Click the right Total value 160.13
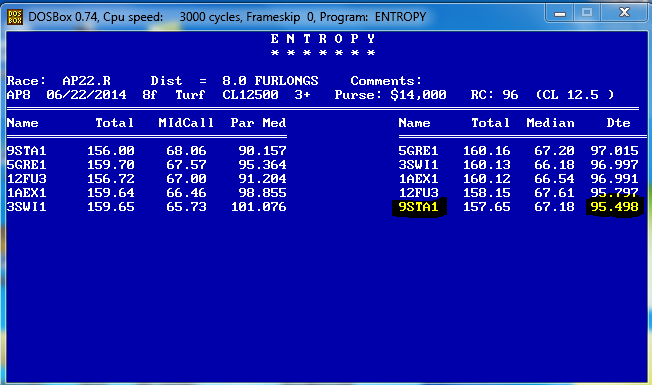Viewport: 652px width, 385px height. (x=487, y=165)
